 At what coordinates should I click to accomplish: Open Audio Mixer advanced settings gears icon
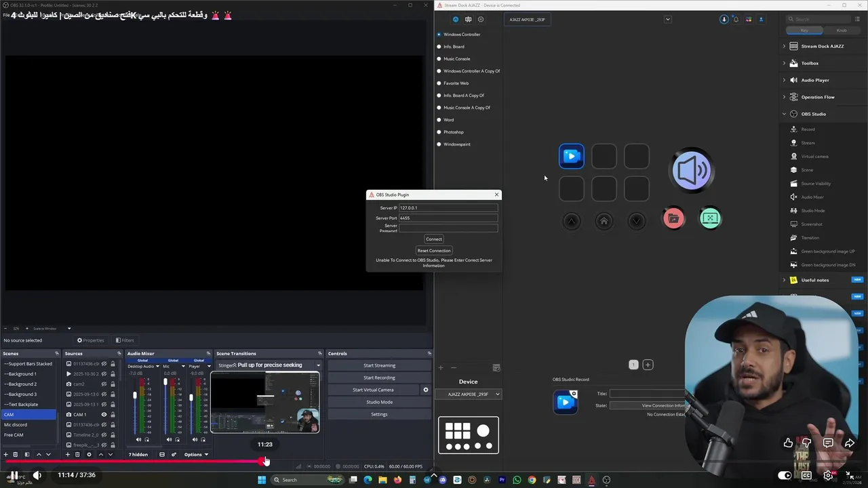(174, 454)
